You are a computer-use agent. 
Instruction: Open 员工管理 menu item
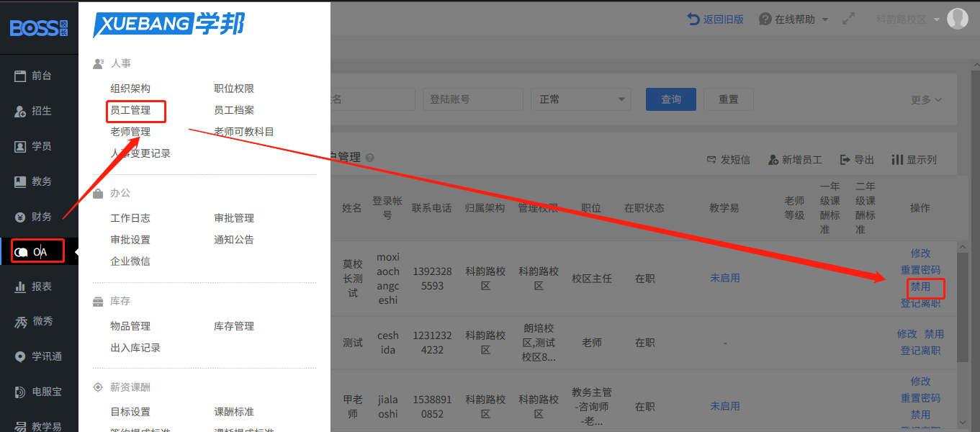pyautogui.click(x=130, y=110)
